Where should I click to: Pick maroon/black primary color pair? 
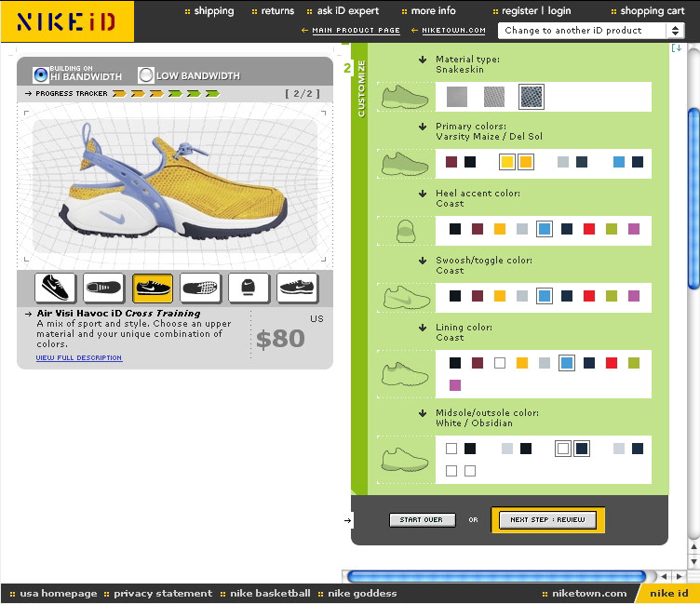[x=461, y=162]
